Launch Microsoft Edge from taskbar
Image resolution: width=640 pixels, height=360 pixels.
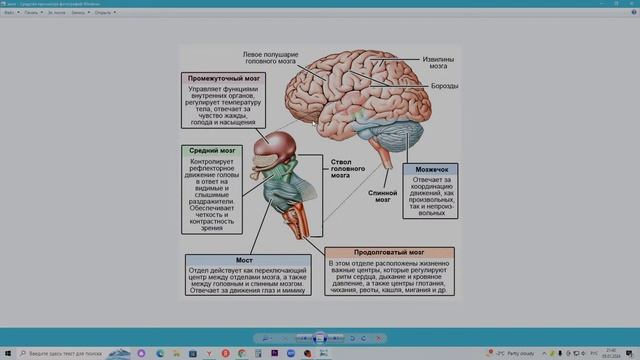pos(160,353)
